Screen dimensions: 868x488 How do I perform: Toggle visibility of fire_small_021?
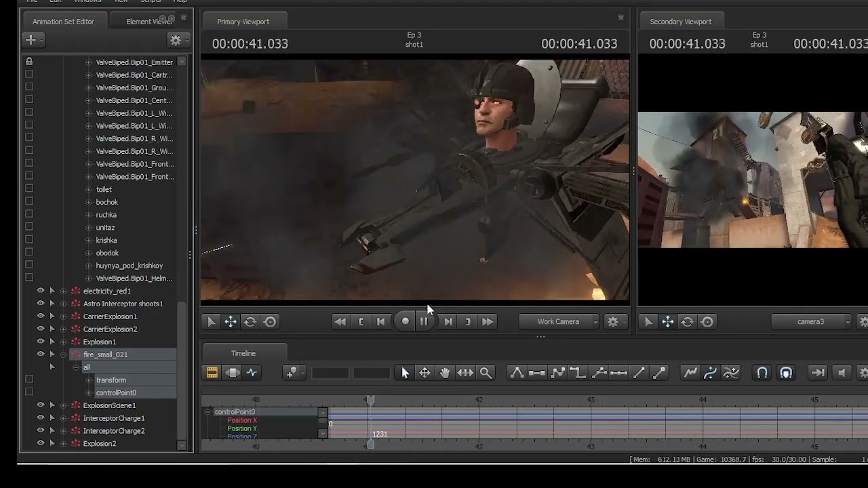click(x=40, y=354)
